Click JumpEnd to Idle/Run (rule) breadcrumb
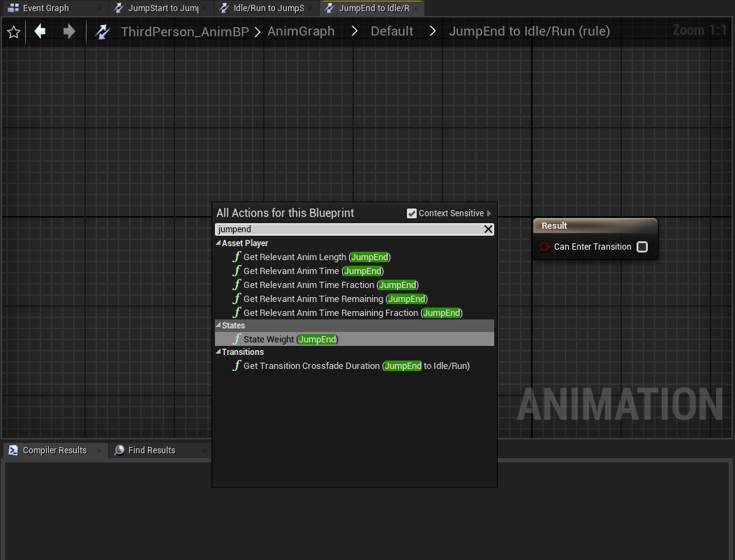The height and width of the screenshot is (560, 735). (x=529, y=31)
